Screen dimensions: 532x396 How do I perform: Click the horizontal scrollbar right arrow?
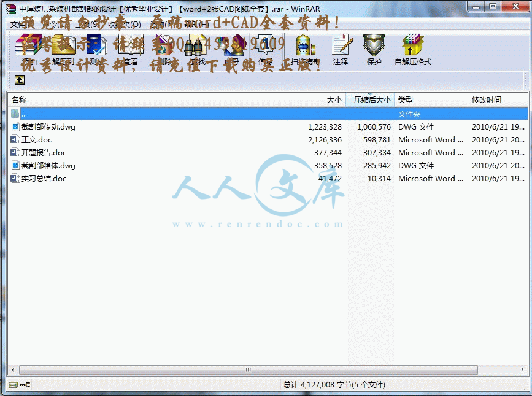522,370
